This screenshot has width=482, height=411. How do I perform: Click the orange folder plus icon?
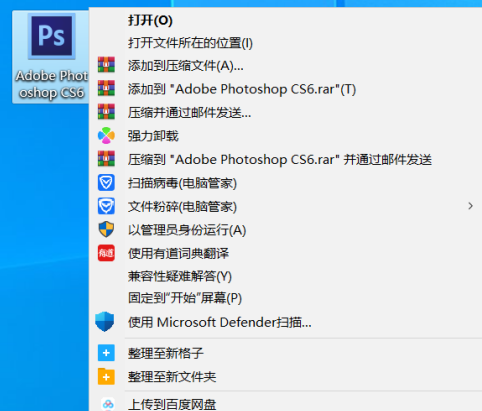(106, 377)
